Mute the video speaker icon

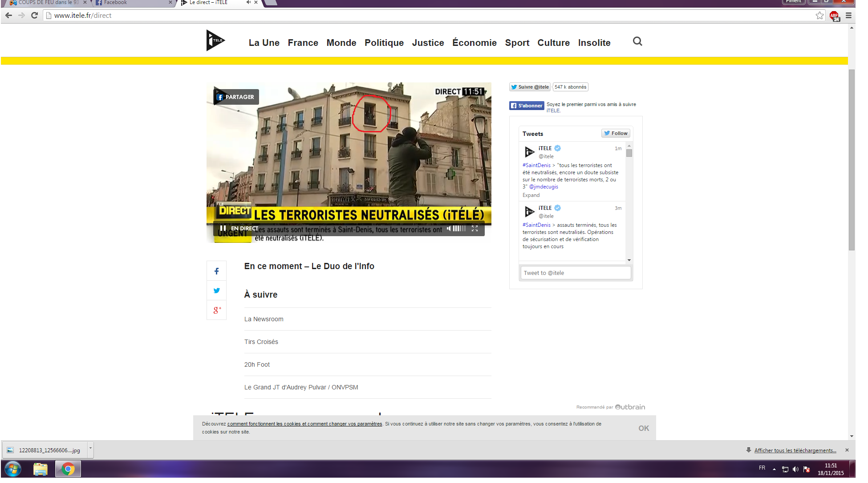tap(449, 229)
